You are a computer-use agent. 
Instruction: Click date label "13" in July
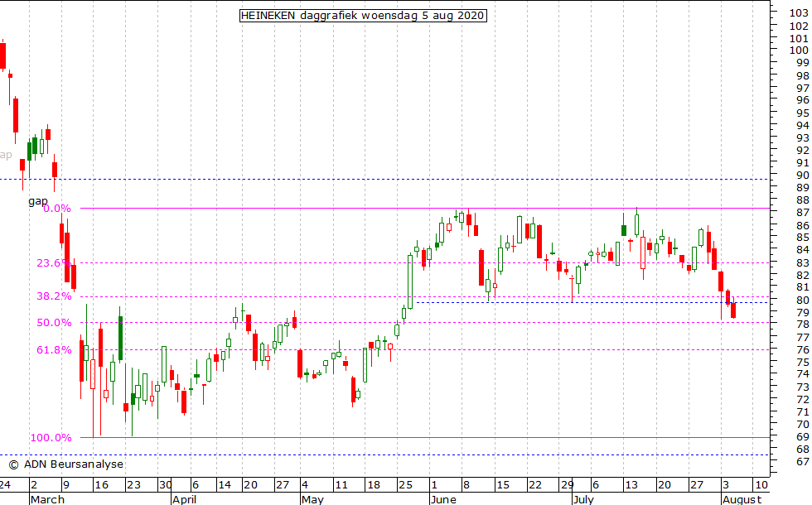pos(631,485)
